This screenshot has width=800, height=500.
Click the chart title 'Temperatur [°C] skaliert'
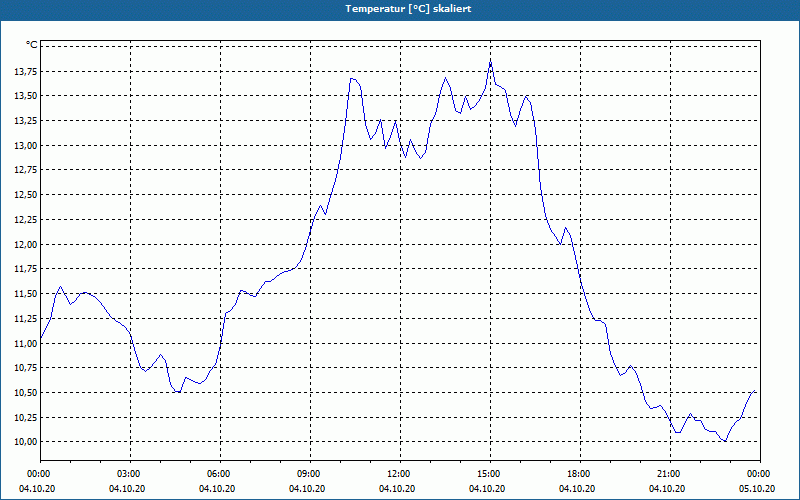point(408,9)
